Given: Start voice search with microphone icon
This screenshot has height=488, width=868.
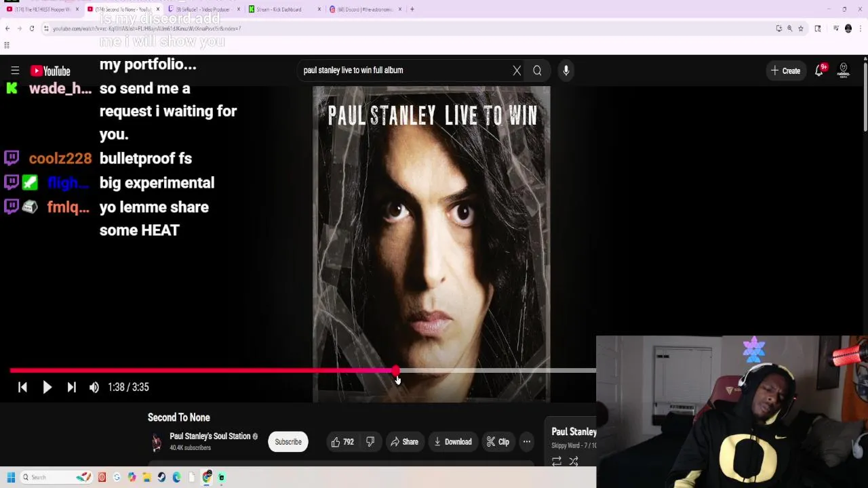Looking at the screenshot, I should [566, 70].
